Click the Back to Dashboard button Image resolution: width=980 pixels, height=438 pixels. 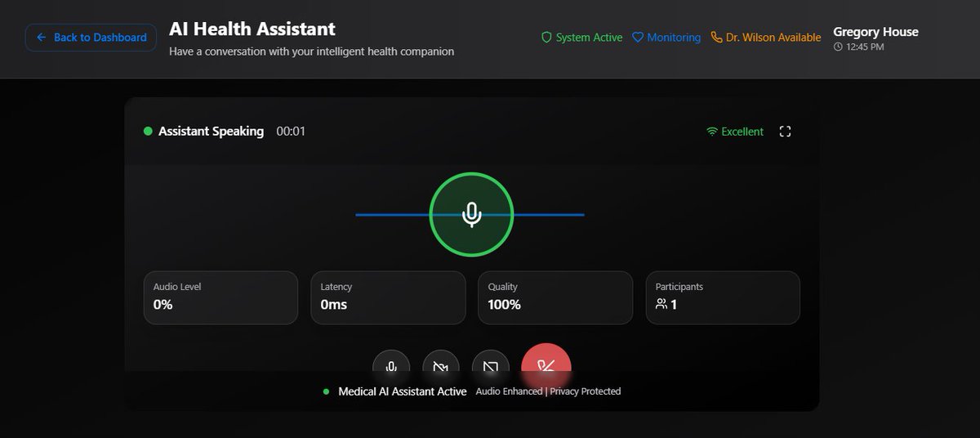[x=91, y=38]
